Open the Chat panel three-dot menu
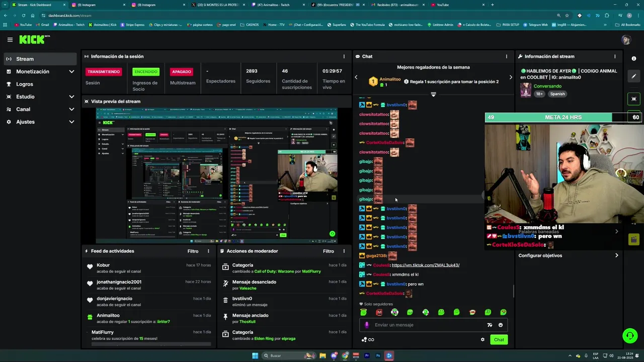The width and height of the screenshot is (644, 362). [507, 56]
